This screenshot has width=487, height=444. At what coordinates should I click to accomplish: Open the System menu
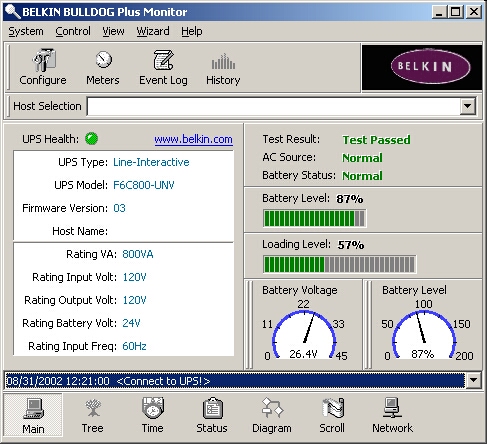coord(26,31)
